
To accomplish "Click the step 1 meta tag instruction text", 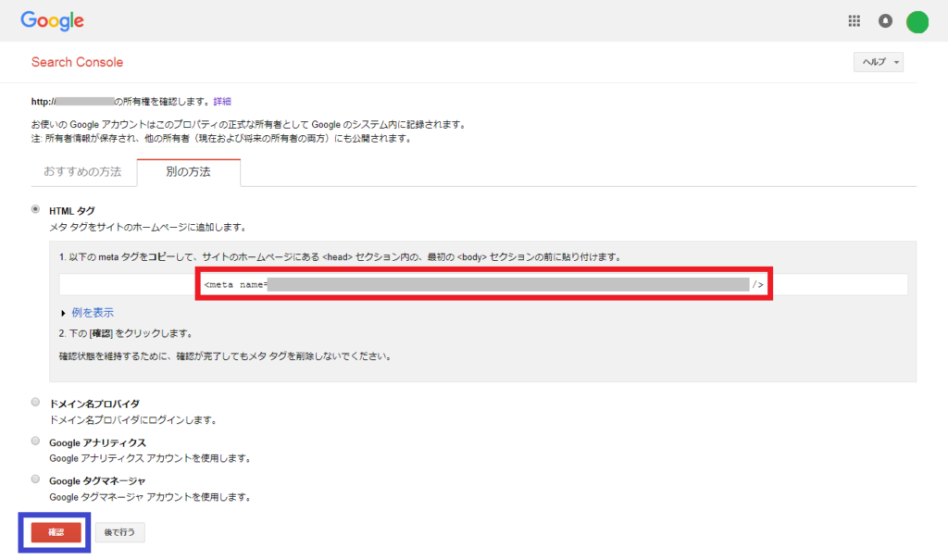I will 341,257.
